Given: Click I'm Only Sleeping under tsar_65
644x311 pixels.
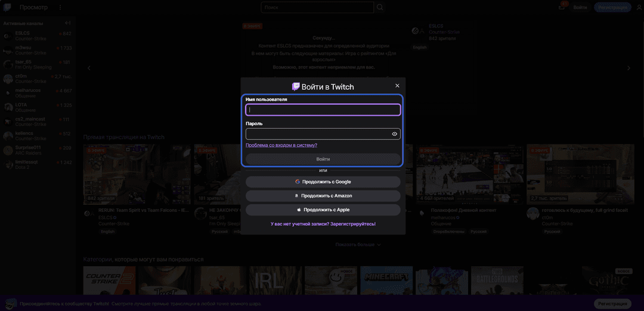Looking at the screenshot, I should (x=33, y=67).
